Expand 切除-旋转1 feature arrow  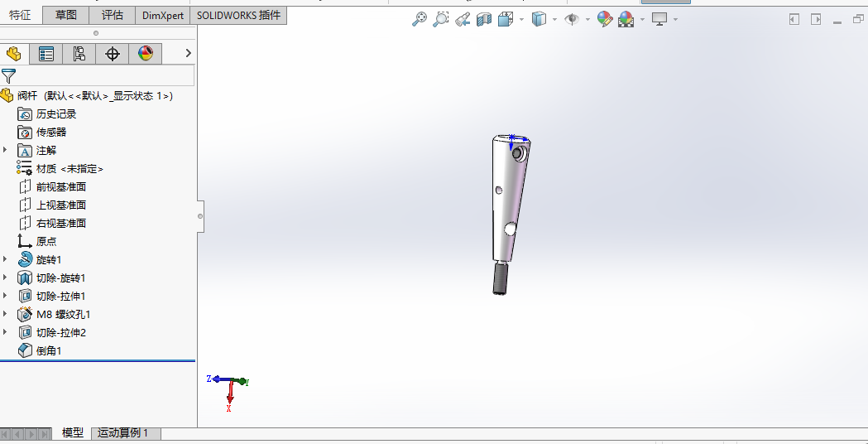[6, 277]
